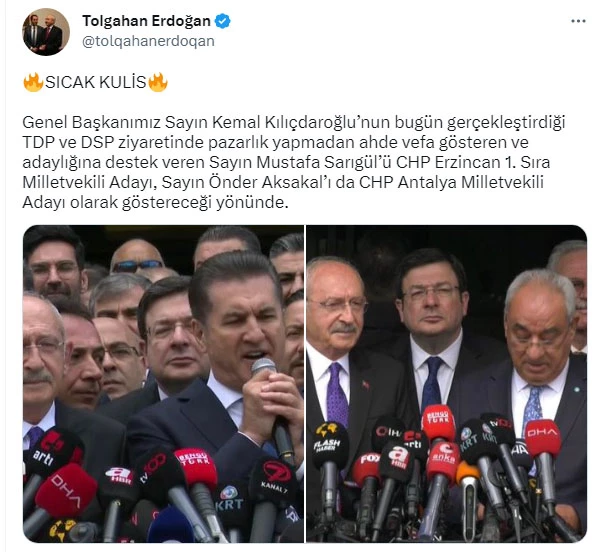Screen dimensions: 602x552
Task: Open the left photo with the speaking man
Action: tap(164, 383)
